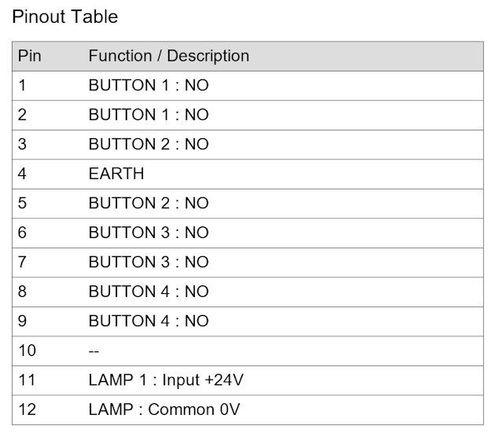Click the pin 7 number cell

point(22,262)
